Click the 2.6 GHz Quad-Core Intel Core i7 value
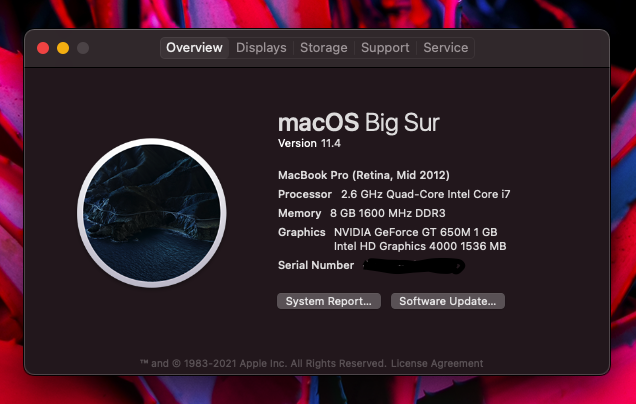Image resolution: width=636 pixels, height=404 pixels. (x=425, y=194)
